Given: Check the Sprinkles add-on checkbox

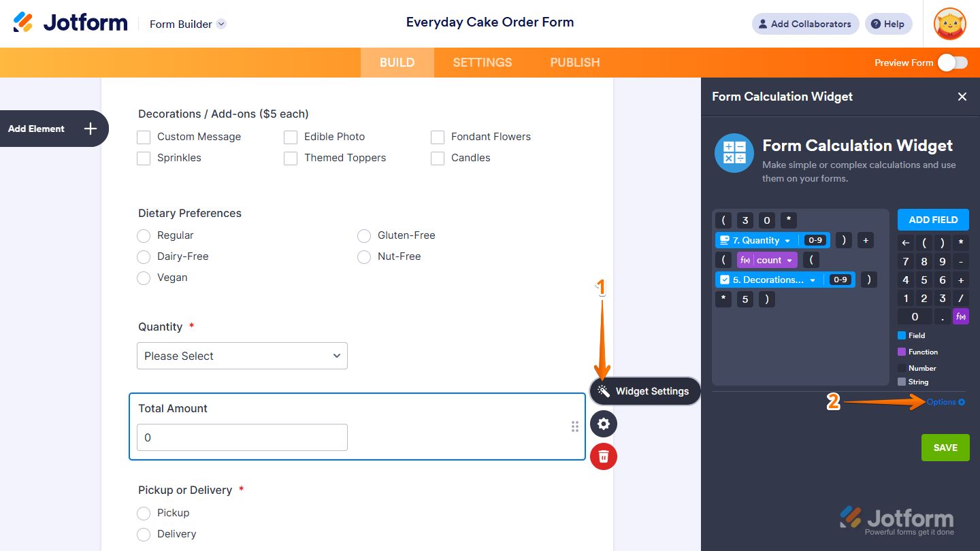Looking at the screenshot, I should click(144, 158).
